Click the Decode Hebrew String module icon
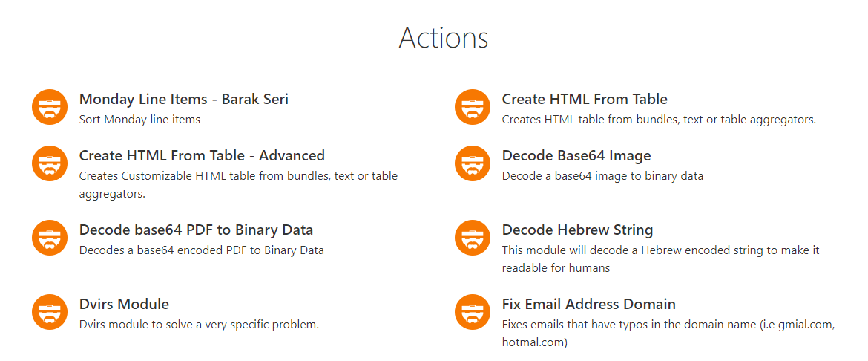This screenshot has height=361, width=868. pos(473,238)
